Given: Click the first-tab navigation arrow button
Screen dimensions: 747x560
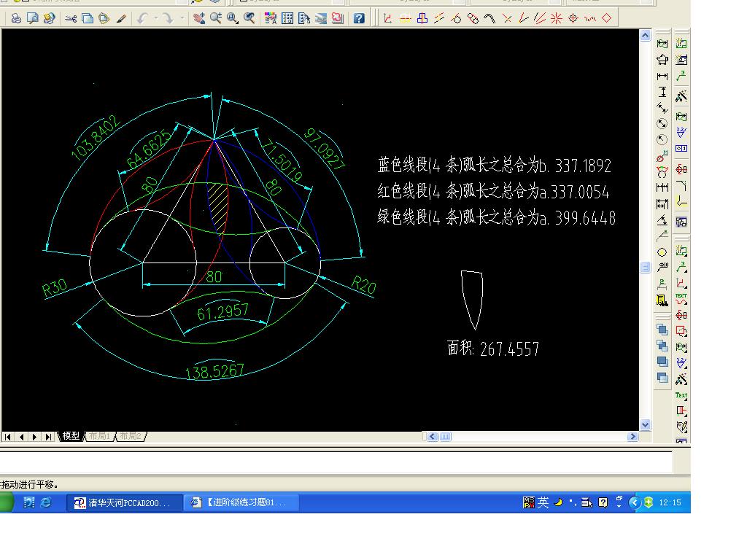Looking at the screenshot, I should 8,437.
